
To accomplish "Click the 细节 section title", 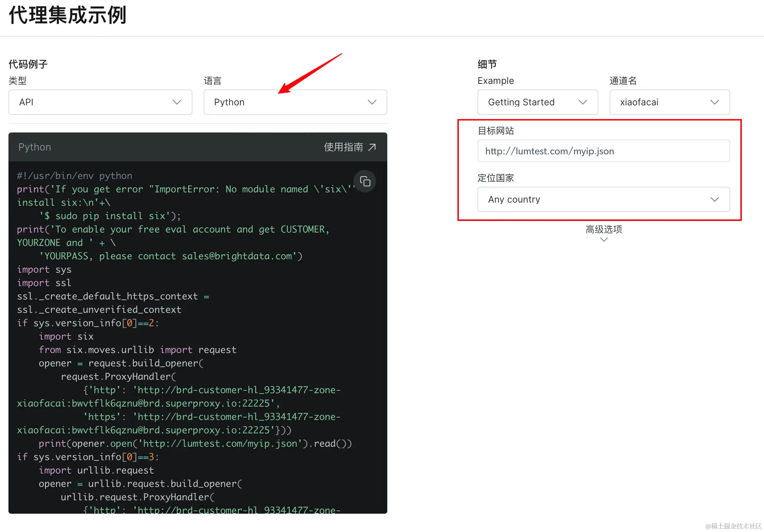I will (x=487, y=64).
